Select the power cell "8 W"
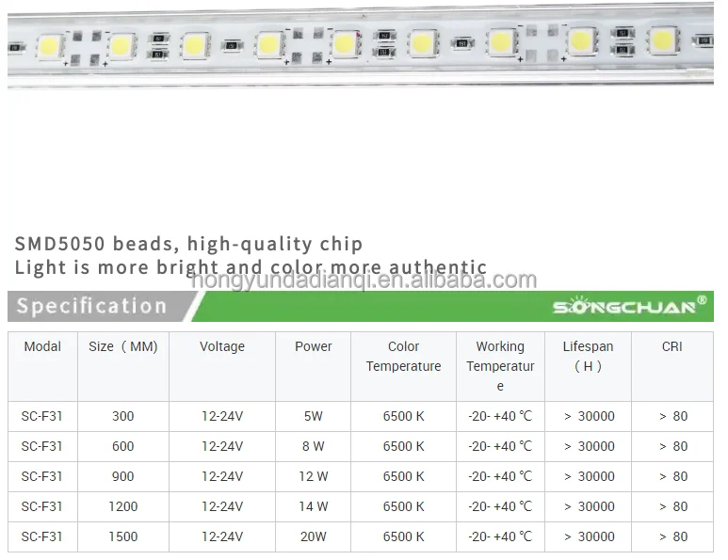Image resolution: width=728 pixels, height=560 pixels. [x=314, y=446]
